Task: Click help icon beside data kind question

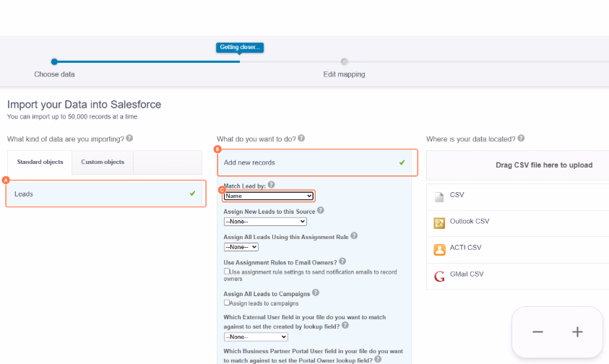Action: (129, 138)
